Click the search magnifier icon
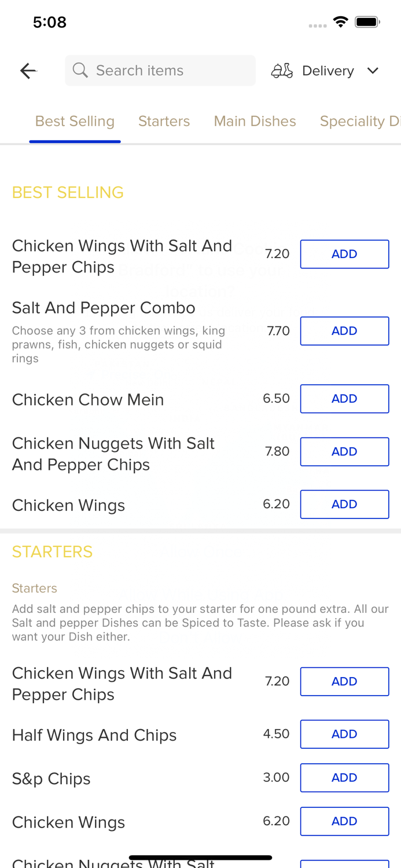401x868 pixels. coord(80,71)
